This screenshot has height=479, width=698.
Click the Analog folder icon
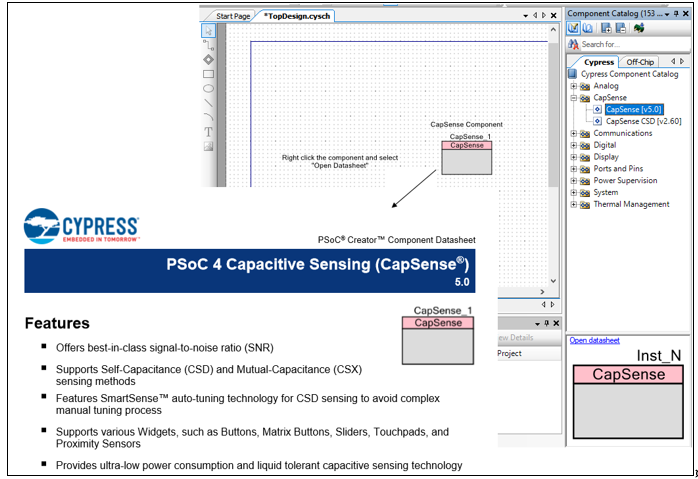click(x=585, y=86)
